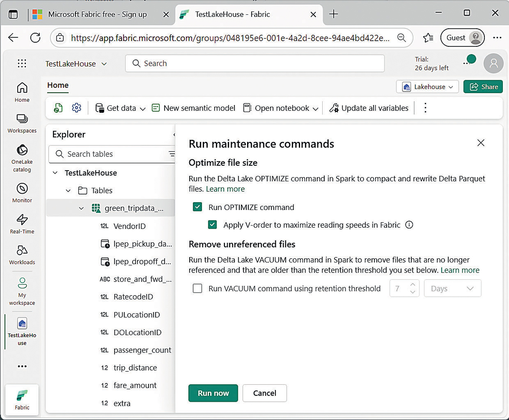Select the Home ribbon tab
Image resolution: width=509 pixels, height=420 pixels.
[x=58, y=85]
